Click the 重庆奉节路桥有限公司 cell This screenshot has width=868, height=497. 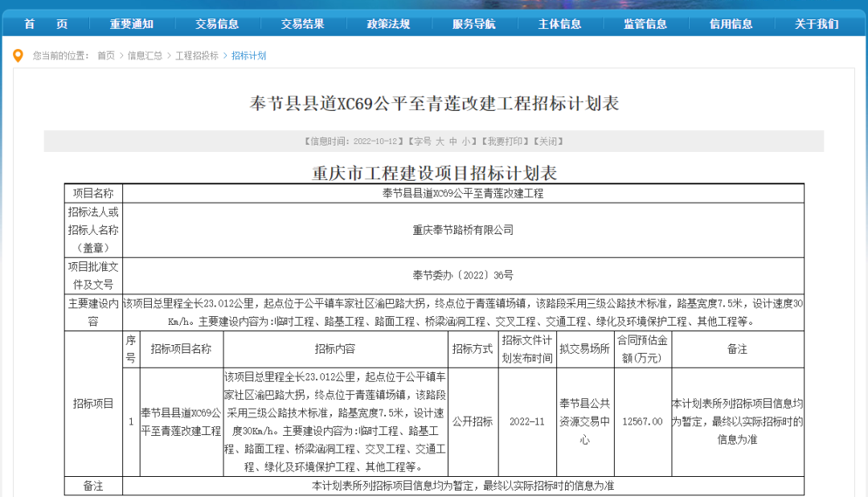[x=463, y=230]
